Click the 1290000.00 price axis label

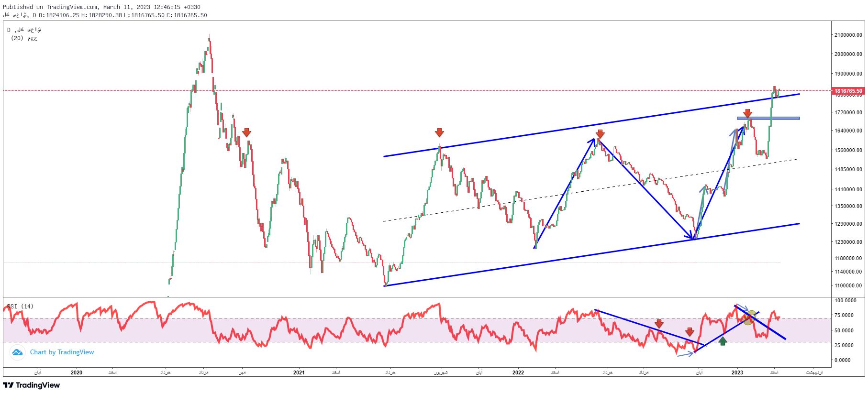pyautogui.click(x=848, y=224)
